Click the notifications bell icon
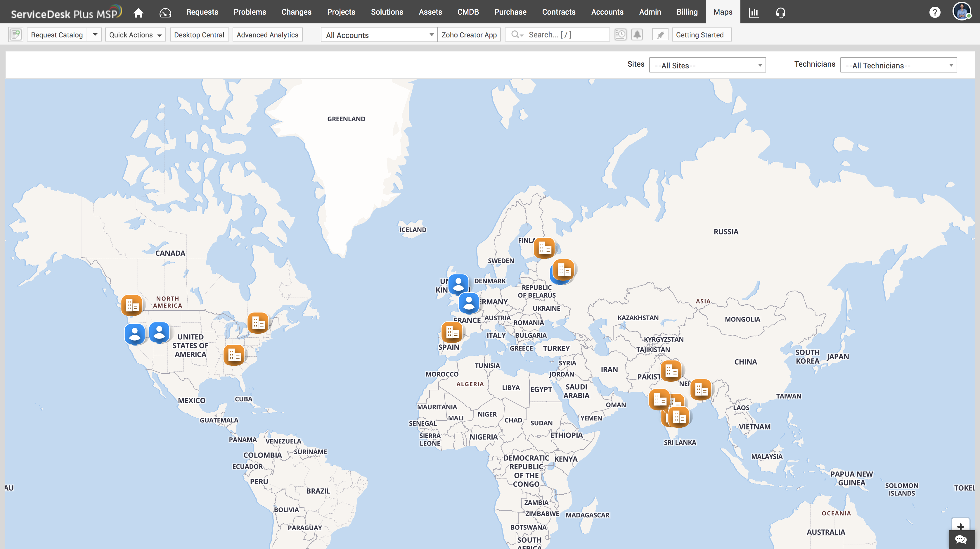This screenshot has height=549, width=980. pyautogui.click(x=637, y=35)
